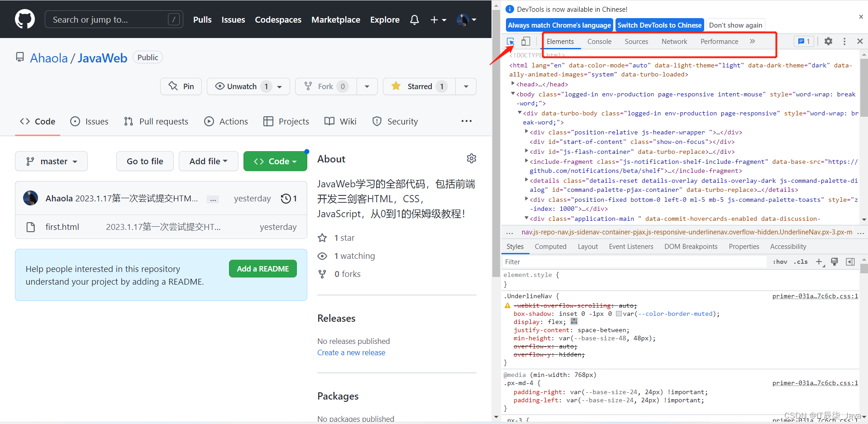Toggle the Starred button
Screen dimensions: 868x424
[419, 86]
